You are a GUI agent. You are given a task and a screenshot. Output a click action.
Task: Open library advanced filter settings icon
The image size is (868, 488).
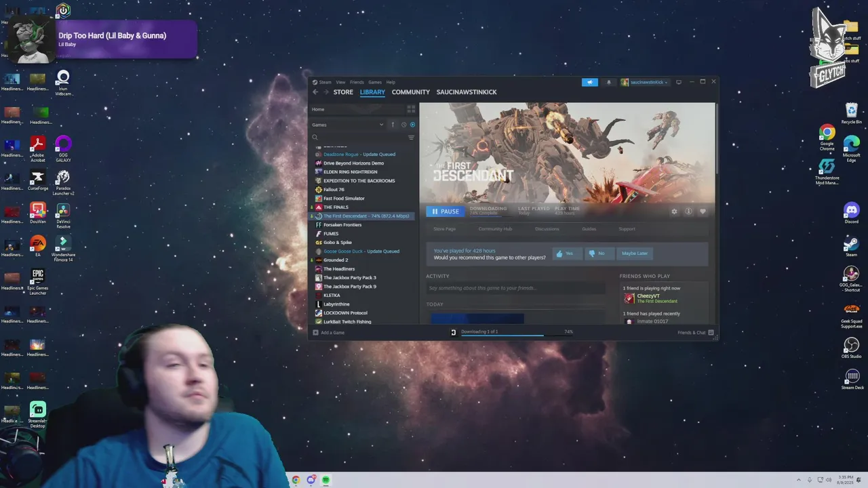pos(411,138)
